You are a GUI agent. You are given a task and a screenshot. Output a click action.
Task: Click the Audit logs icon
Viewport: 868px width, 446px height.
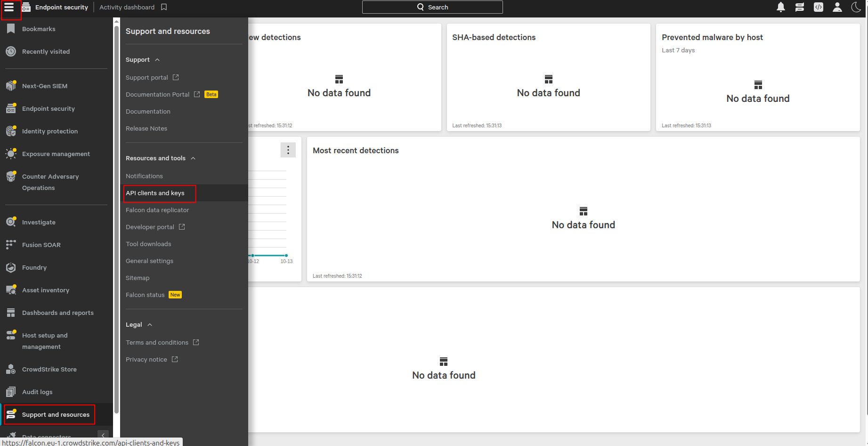tap(11, 392)
